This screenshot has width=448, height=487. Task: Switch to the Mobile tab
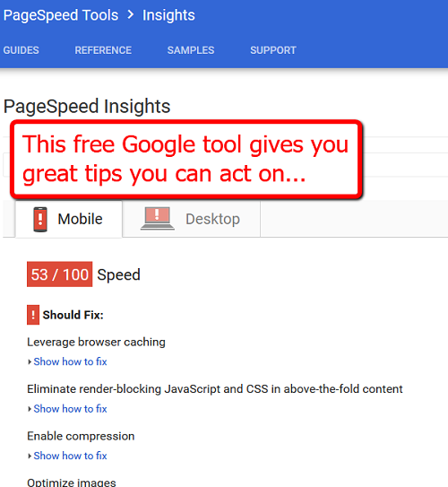(x=69, y=219)
